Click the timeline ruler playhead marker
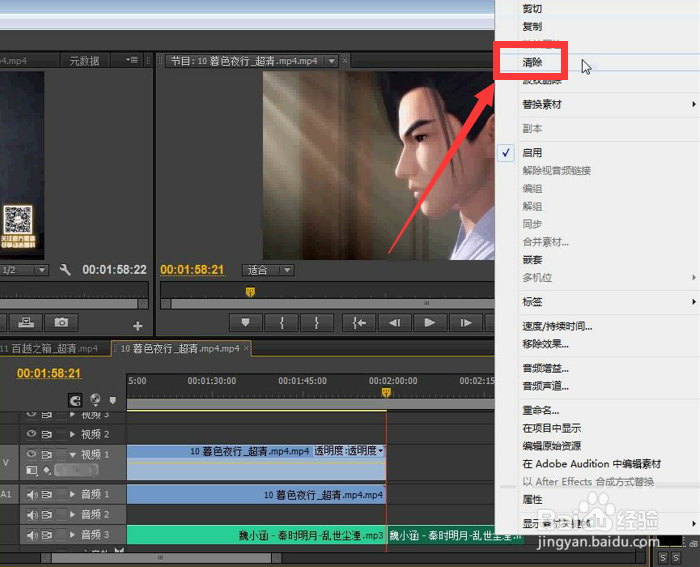 coord(386,392)
